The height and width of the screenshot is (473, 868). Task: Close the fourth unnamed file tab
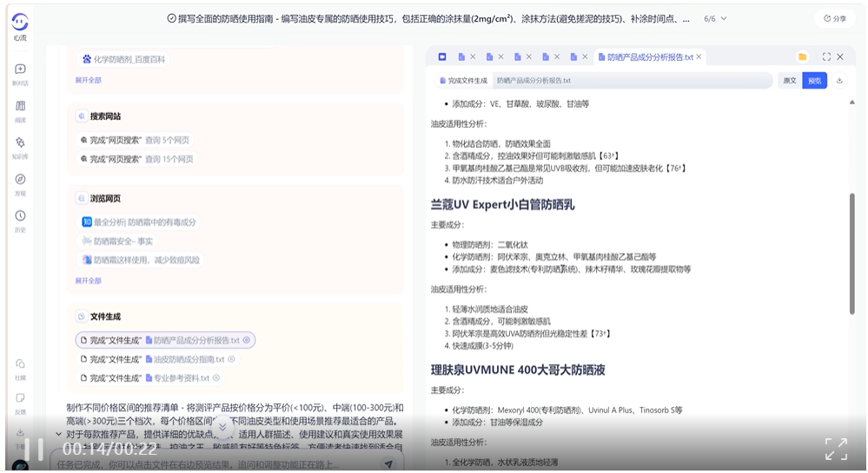(557, 57)
